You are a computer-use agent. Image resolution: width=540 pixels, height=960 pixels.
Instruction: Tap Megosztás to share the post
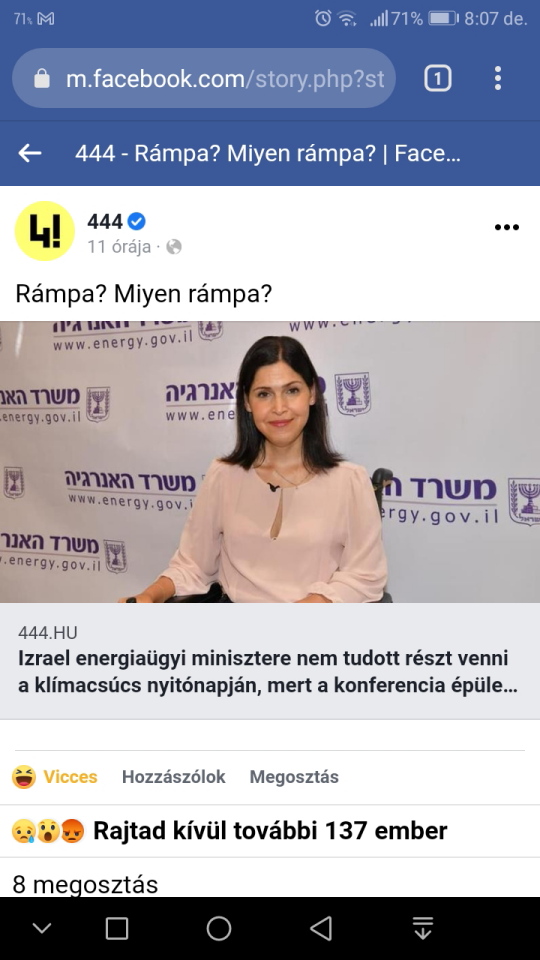tap(294, 777)
